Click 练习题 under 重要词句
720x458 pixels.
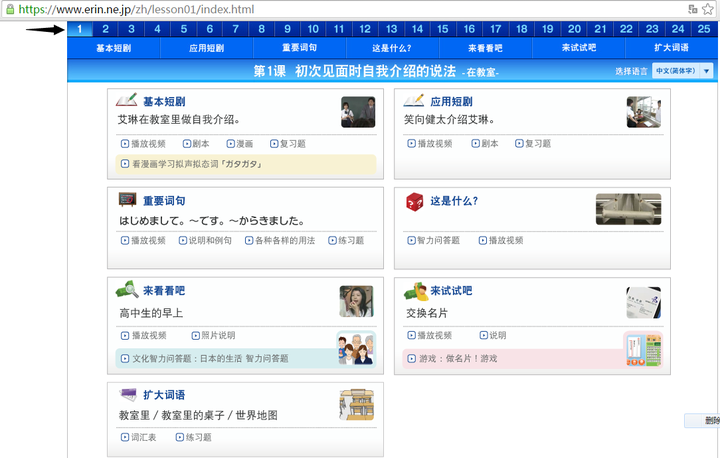(x=346, y=240)
